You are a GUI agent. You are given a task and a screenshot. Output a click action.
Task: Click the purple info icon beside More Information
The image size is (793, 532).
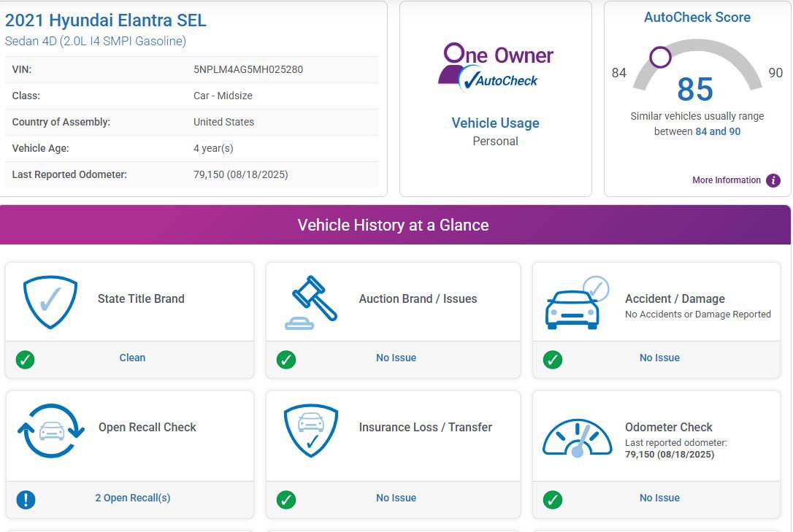pyautogui.click(x=773, y=180)
